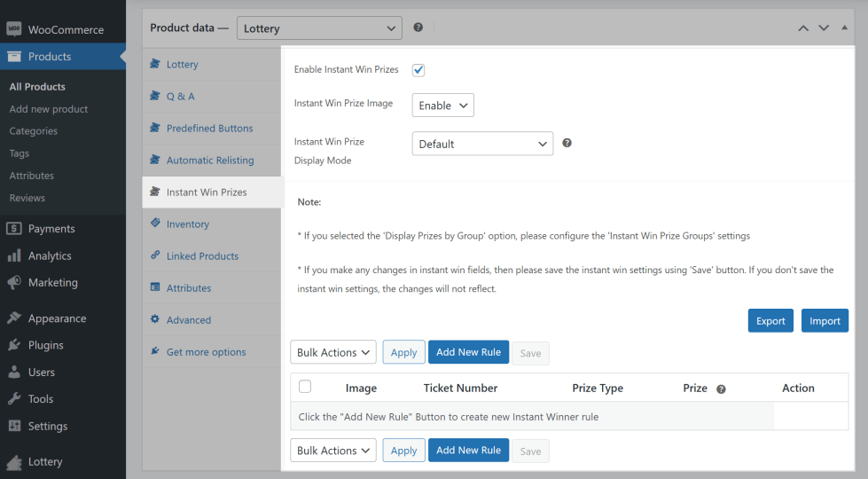
Task: Open Add new product in Products submenu
Action: (x=49, y=109)
